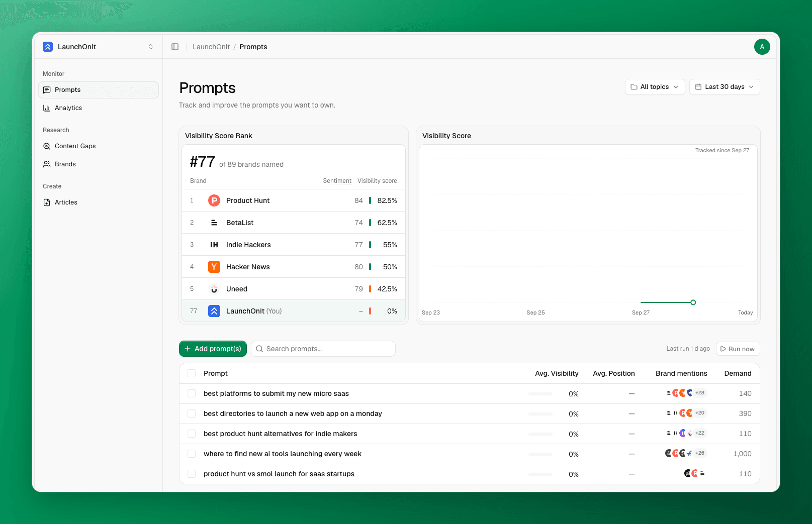Check the 'best directories to launch' prompt

tap(192, 413)
